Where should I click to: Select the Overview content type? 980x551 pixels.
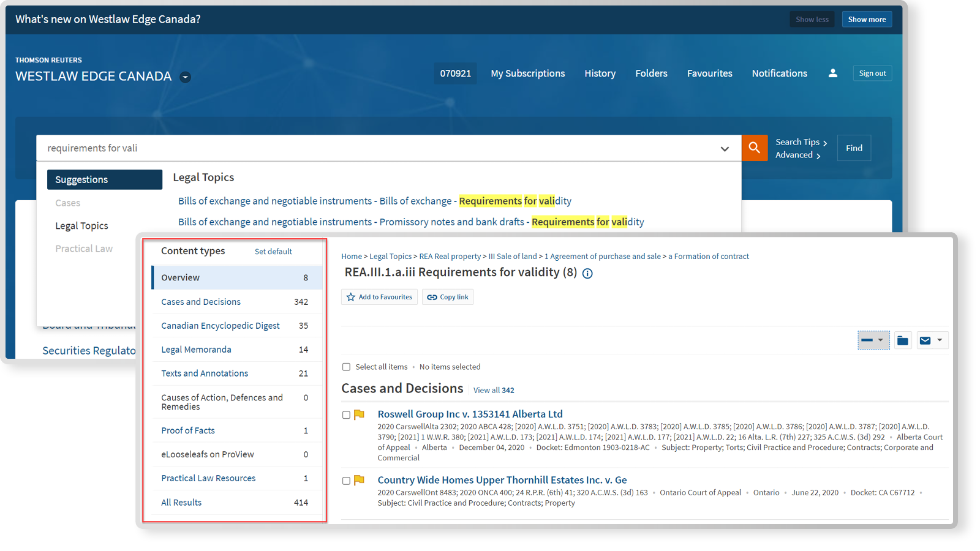click(237, 277)
